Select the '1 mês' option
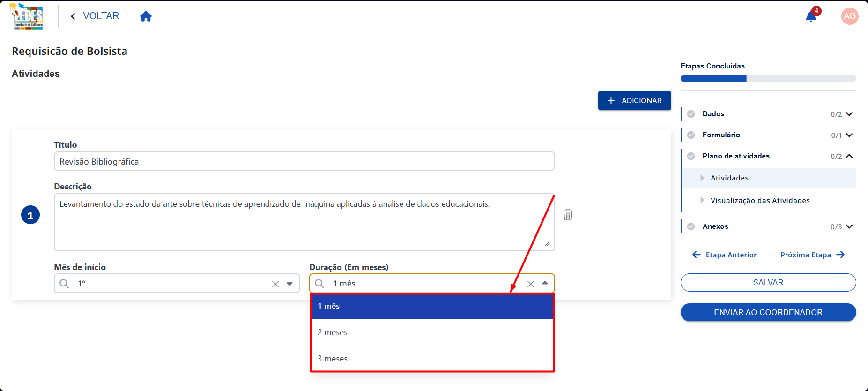868x391 pixels. [x=432, y=306]
